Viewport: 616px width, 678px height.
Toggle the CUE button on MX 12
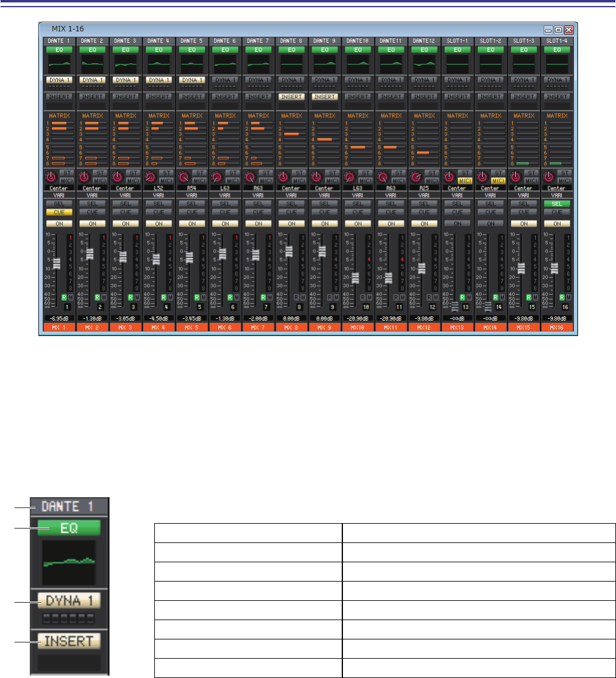coord(424,212)
